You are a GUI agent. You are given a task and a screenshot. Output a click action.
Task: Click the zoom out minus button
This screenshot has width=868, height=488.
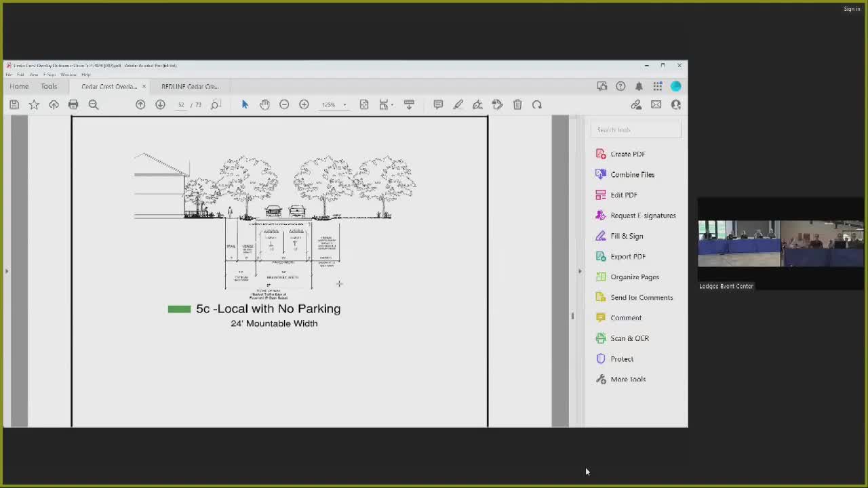(x=284, y=104)
